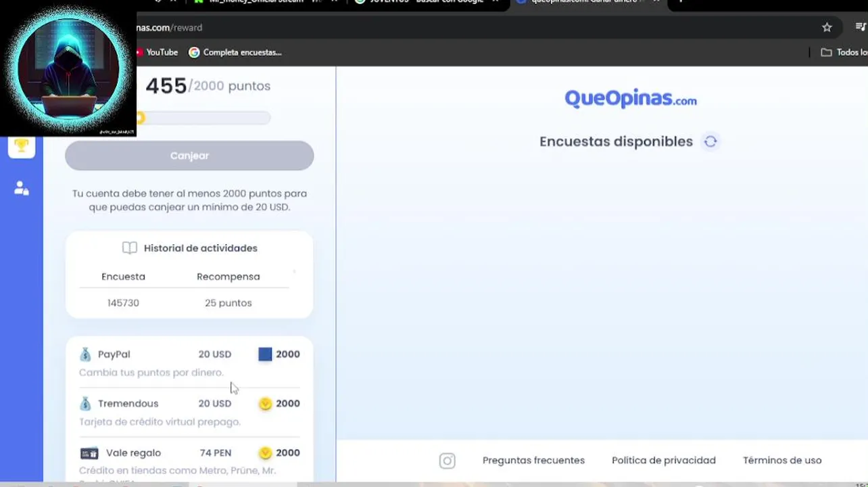This screenshot has height=487, width=868.
Task: Click the Encuestas disponibles heading
Action: click(616, 141)
